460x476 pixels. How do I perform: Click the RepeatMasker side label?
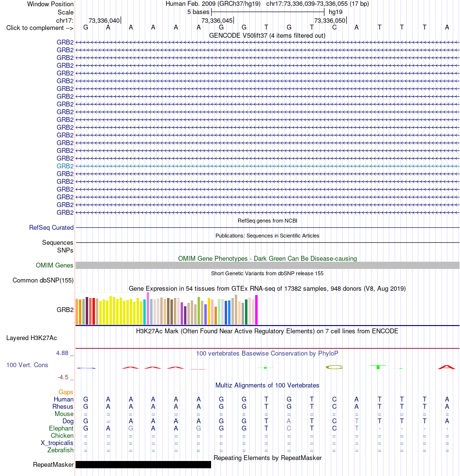[x=53, y=465]
